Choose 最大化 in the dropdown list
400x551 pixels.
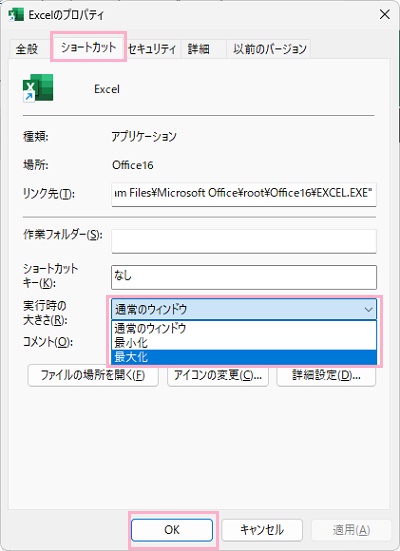pyautogui.click(x=244, y=357)
